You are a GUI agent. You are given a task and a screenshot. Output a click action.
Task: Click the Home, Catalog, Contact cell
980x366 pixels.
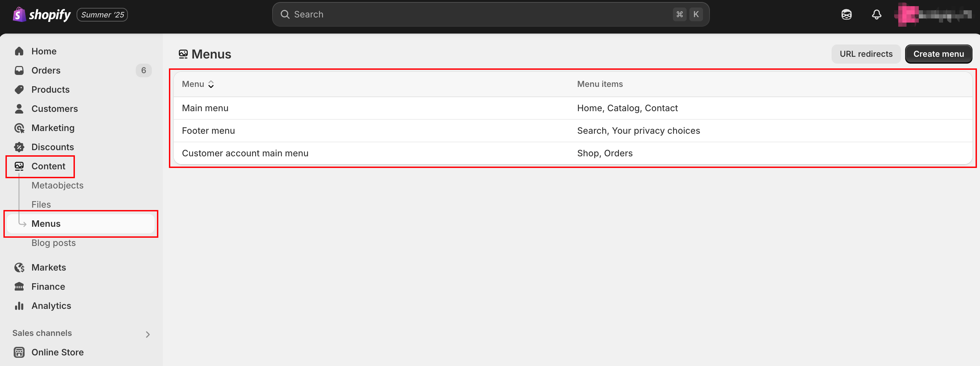click(627, 108)
